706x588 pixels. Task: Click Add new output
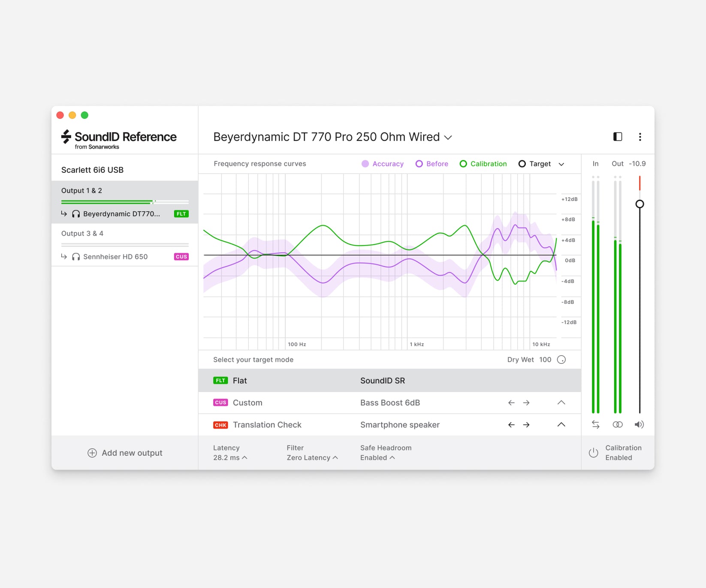click(125, 453)
